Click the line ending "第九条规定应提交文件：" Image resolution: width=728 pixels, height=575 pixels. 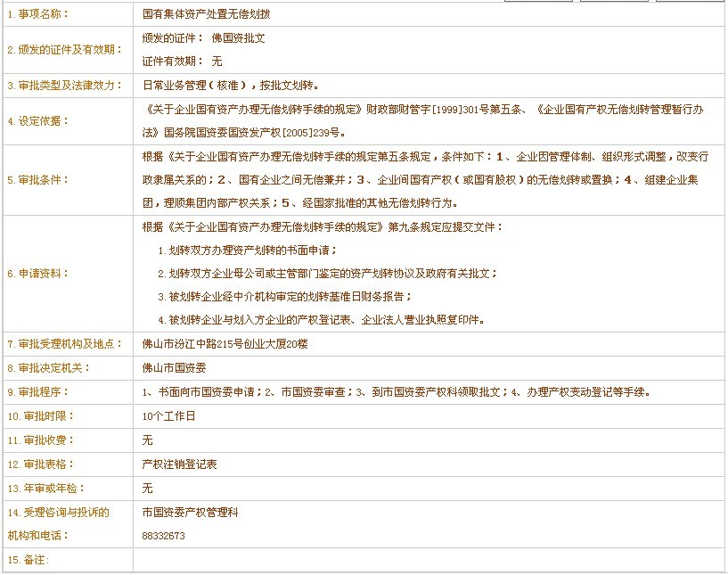pos(323,227)
